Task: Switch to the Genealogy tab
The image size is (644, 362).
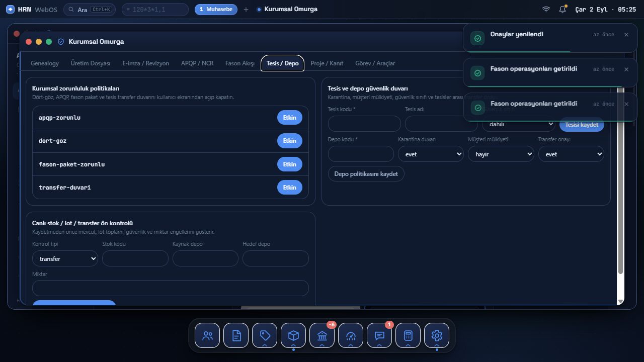Action: pos(45,63)
